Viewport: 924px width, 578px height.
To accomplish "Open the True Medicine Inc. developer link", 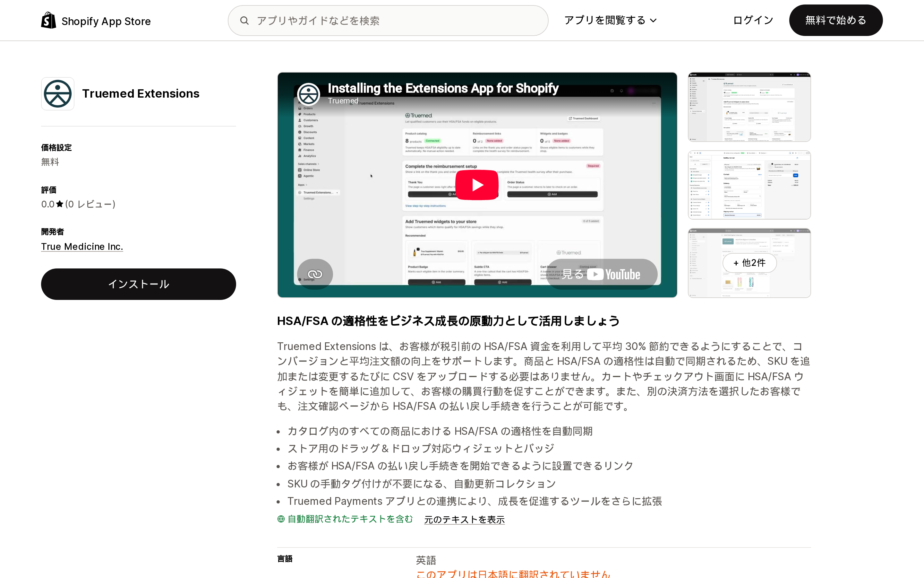I will [x=82, y=247].
